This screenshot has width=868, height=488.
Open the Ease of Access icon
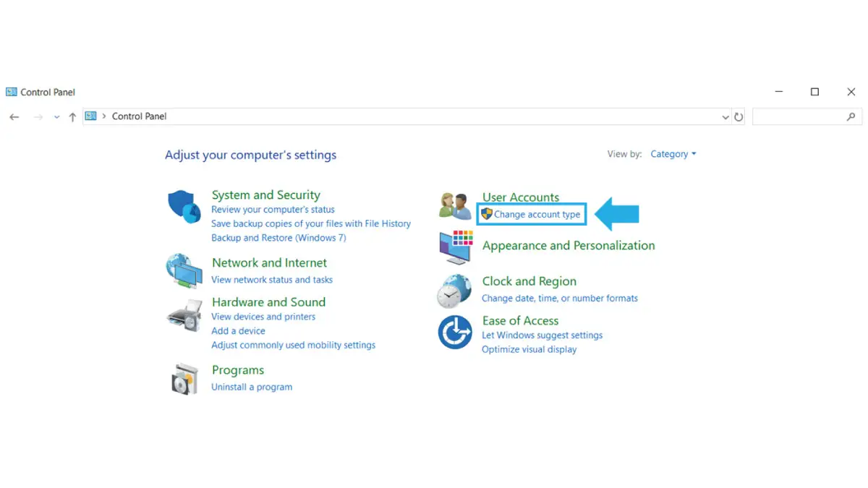point(455,333)
